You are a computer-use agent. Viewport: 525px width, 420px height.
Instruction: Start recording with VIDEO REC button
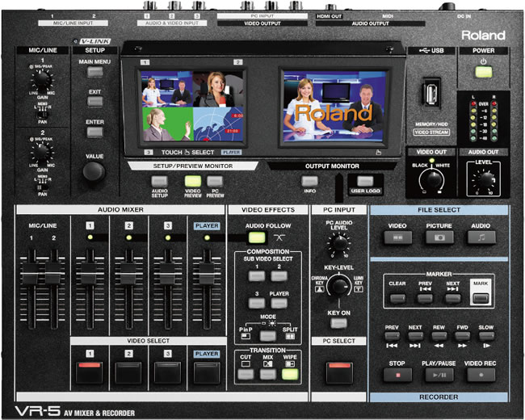click(481, 375)
